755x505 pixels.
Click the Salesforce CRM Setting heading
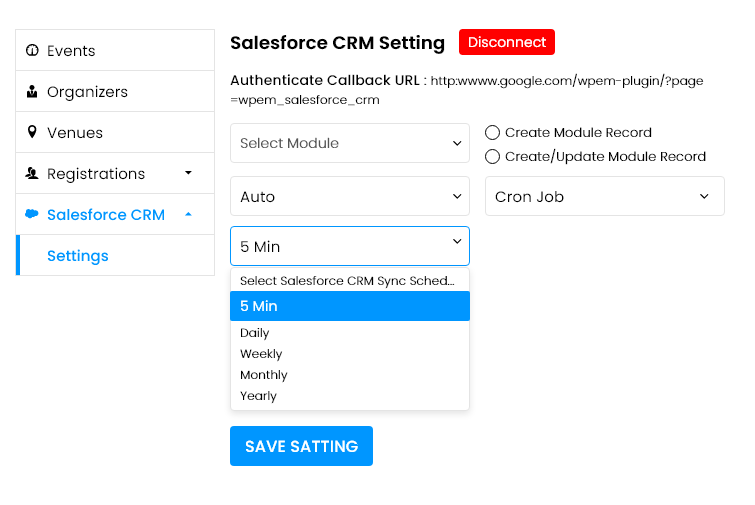tap(337, 43)
